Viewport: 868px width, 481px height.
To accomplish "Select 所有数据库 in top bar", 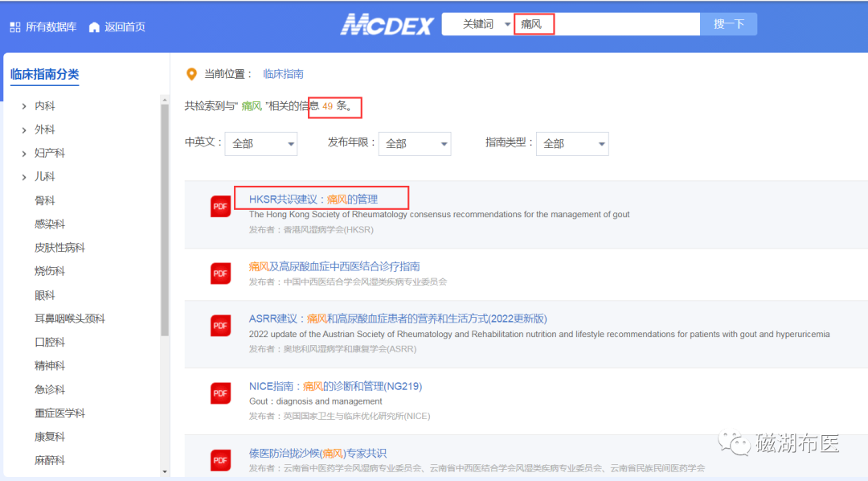I will point(51,27).
